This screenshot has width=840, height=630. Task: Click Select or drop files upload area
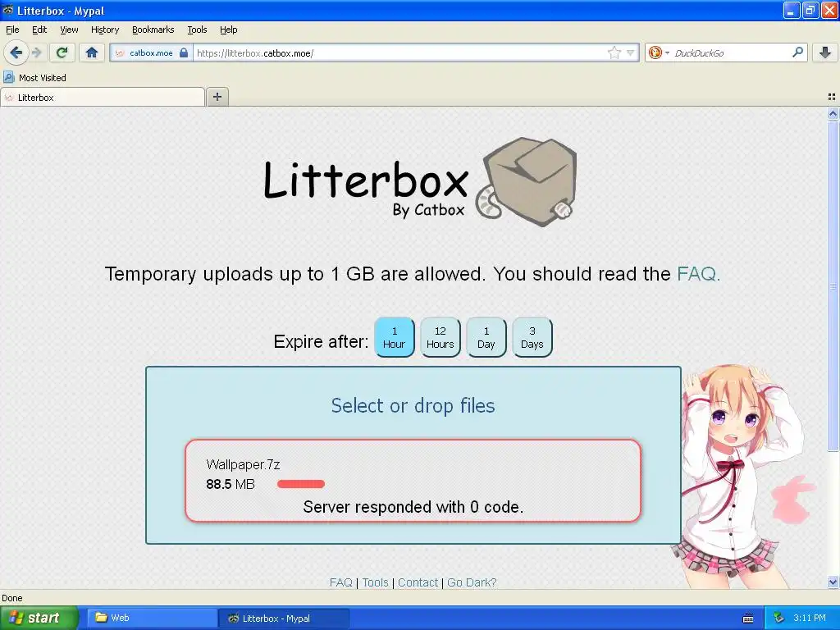[413, 405]
